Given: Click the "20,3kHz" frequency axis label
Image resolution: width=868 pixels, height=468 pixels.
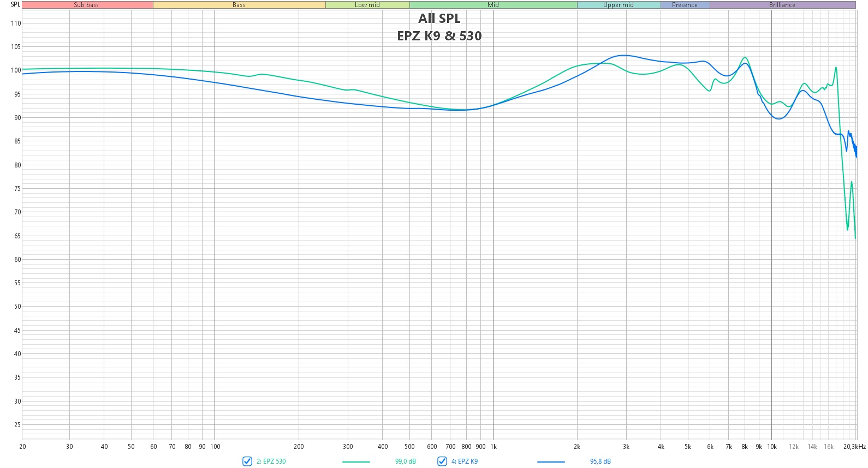Looking at the screenshot, I should click(855, 447).
